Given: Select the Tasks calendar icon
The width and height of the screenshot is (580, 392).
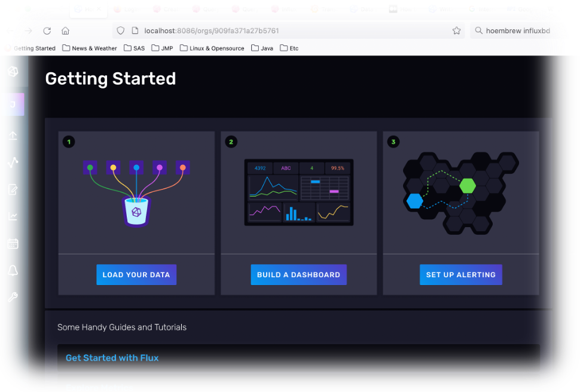Looking at the screenshot, I should 13,243.
